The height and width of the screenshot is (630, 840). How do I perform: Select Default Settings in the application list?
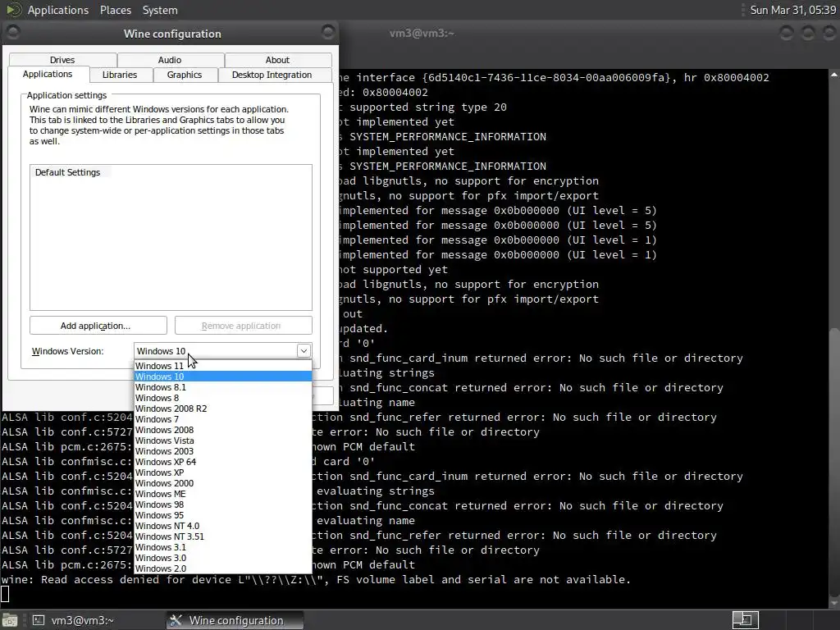click(68, 172)
